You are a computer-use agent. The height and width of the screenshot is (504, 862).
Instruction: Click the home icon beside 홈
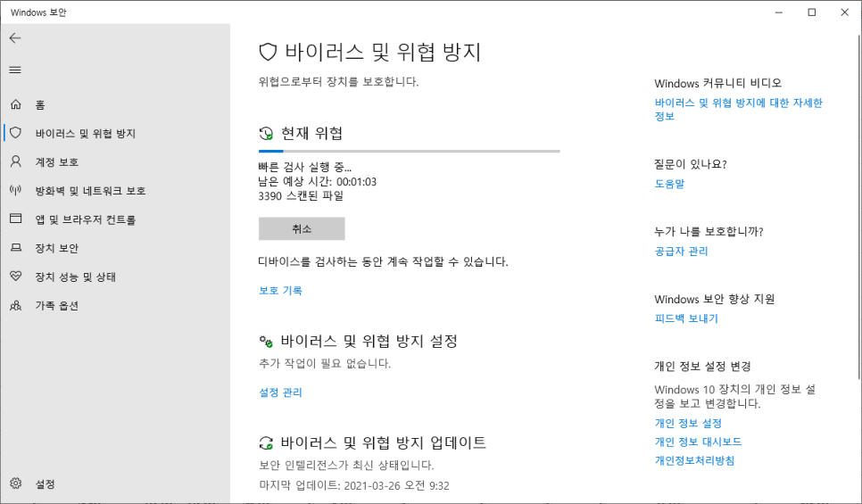(16, 103)
